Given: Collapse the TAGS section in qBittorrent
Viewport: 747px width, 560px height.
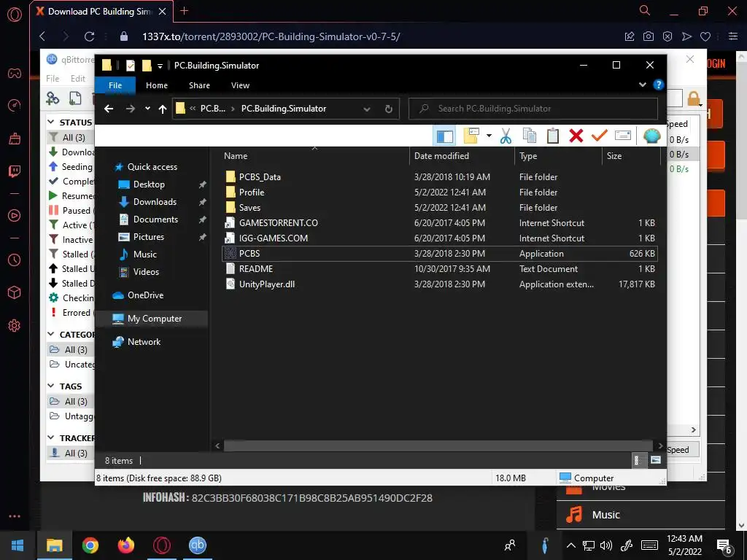Looking at the screenshot, I should click(51, 386).
